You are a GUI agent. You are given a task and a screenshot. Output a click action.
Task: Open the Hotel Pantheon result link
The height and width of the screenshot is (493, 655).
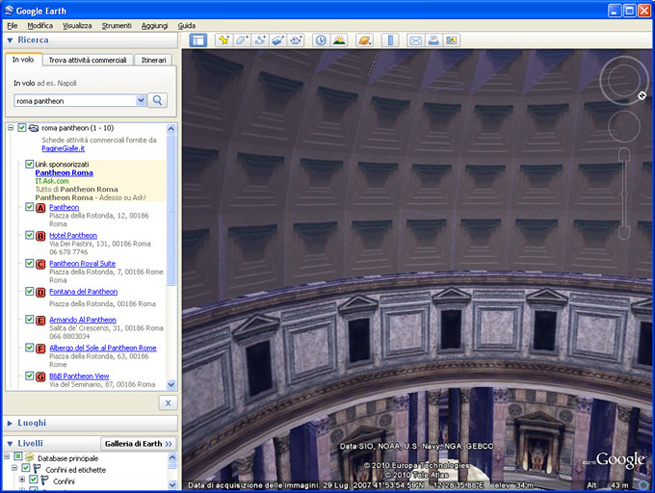[73, 236]
